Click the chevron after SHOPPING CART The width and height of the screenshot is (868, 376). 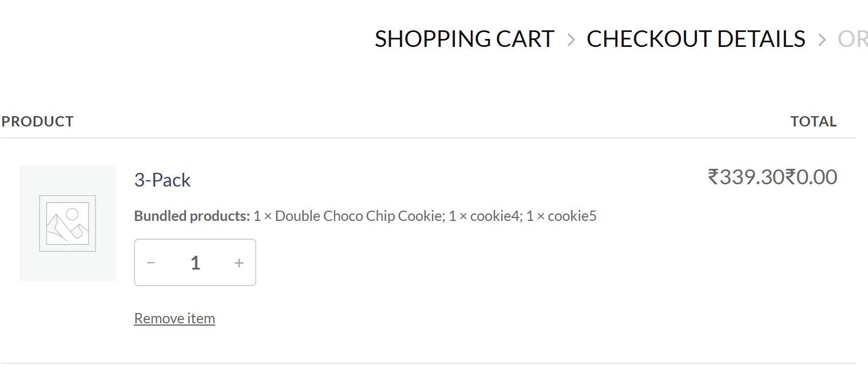570,39
